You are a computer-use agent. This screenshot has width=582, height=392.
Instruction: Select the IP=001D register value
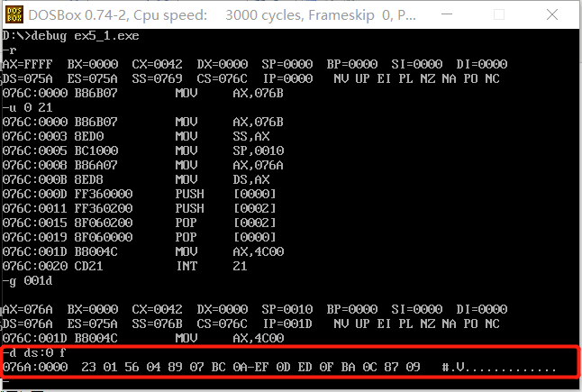point(287,324)
